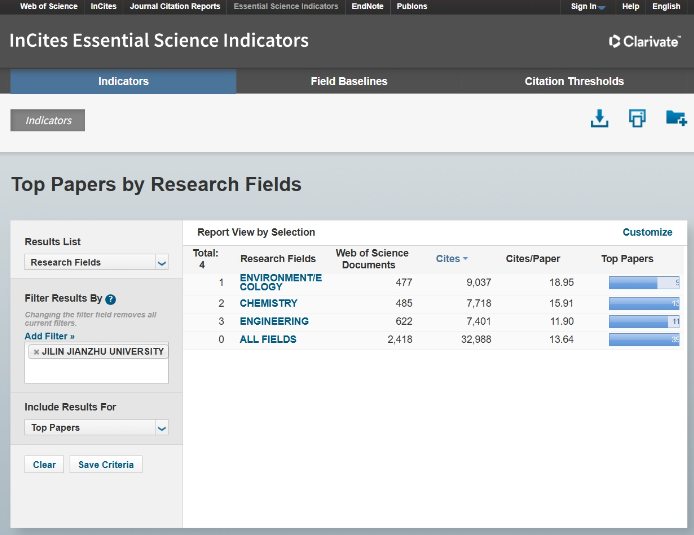Switch to the Indicators tab
The image size is (694, 535).
(123, 81)
